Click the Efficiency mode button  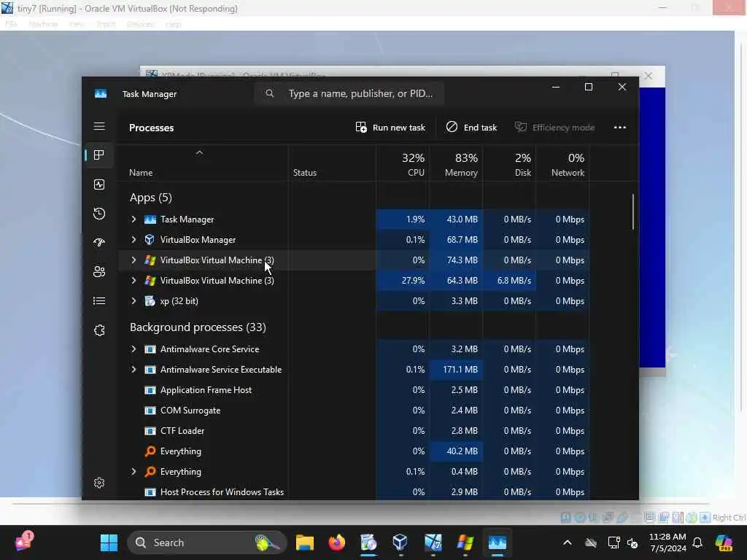click(x=554, y=128)
